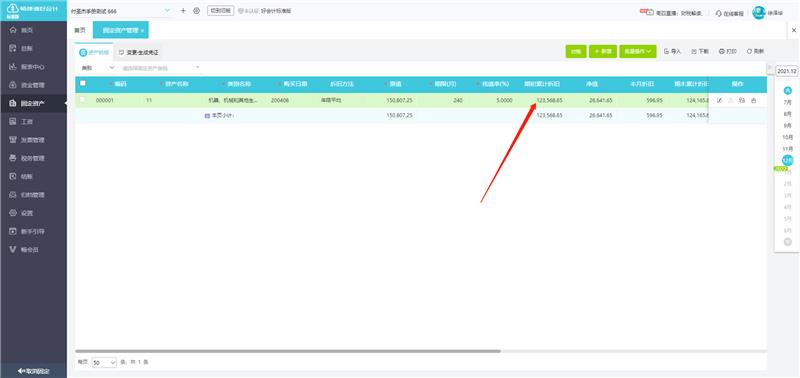Open the page size 50 dropdown
Image resolution: width=800 pixels, height=378 pixels.
coord(104,362)
